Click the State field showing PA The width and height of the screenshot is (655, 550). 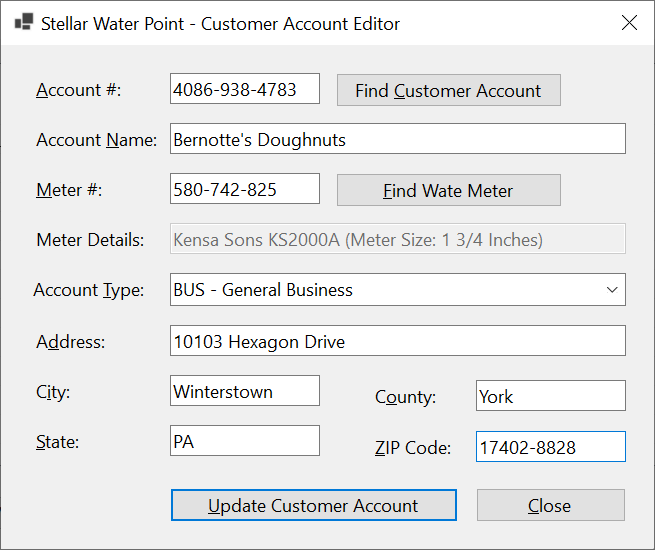[x=245, y=441]
